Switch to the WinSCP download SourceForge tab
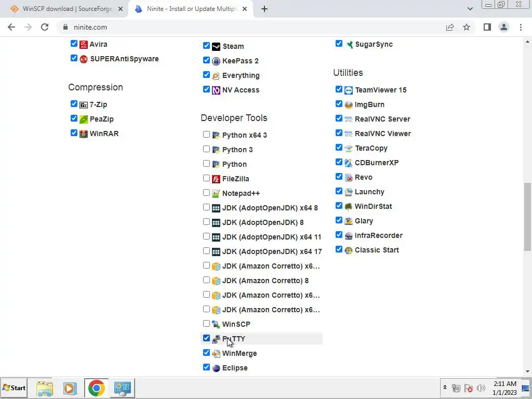This screenshot has width=532, height=399. pyautogui.click(x=67, y=9)
